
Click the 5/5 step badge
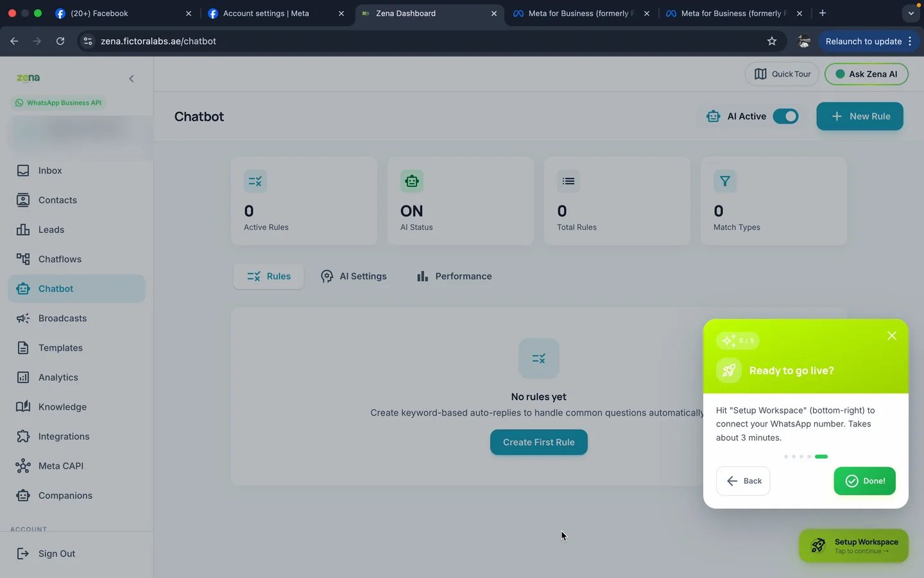click(x=738, y=340)
